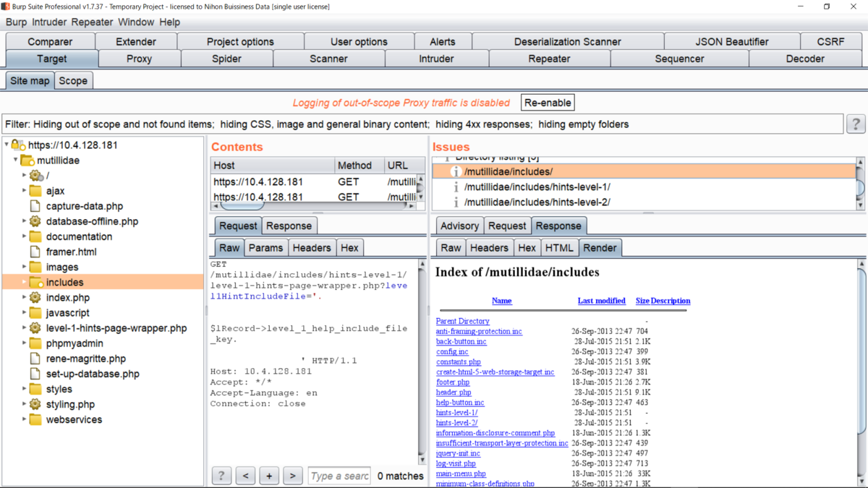Click the search help question mark button
This screenshot has height=488, width=868.
point(221,476)
